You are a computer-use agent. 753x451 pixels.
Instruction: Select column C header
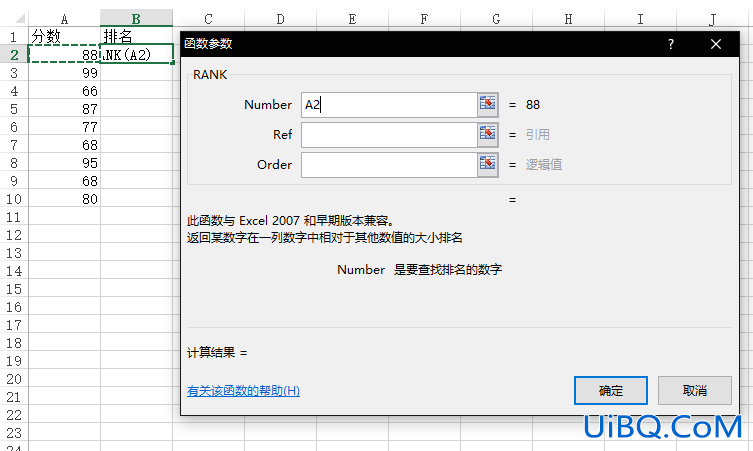[208, 19]
